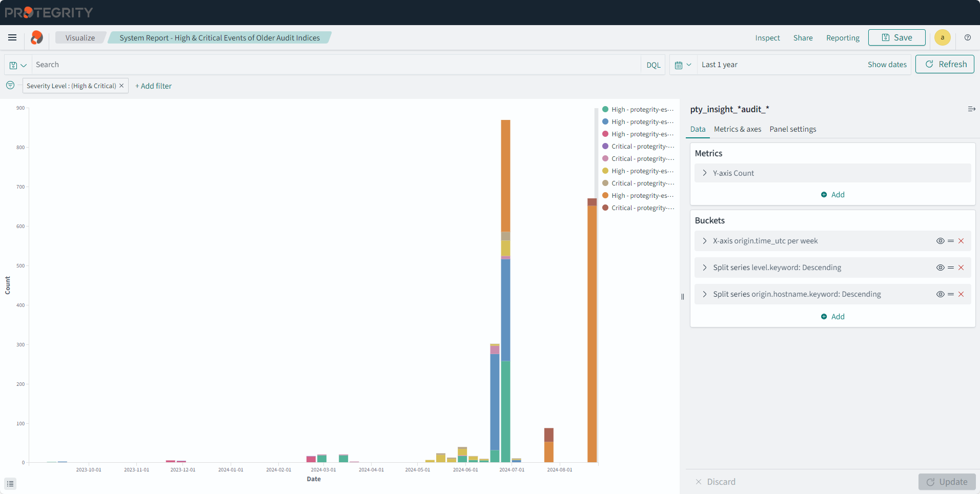Expand the Y-axis Count metric
The width and height of the screenshot is (980, 494).
[705, 173]
